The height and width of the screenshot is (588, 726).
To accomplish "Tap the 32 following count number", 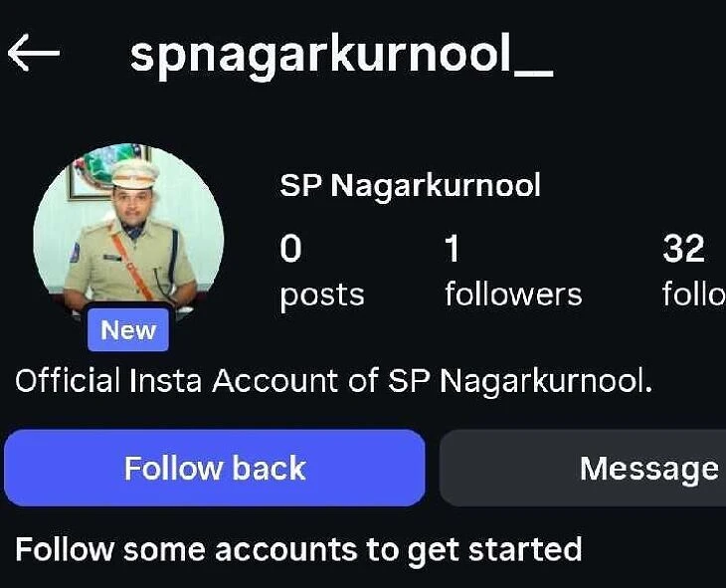I will [x=683, y=249].
